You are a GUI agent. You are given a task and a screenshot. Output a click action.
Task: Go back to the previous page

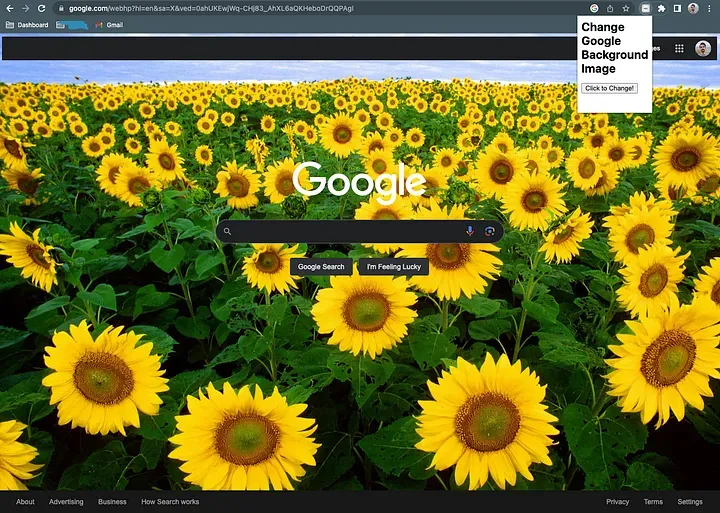[x=10, y=8]
